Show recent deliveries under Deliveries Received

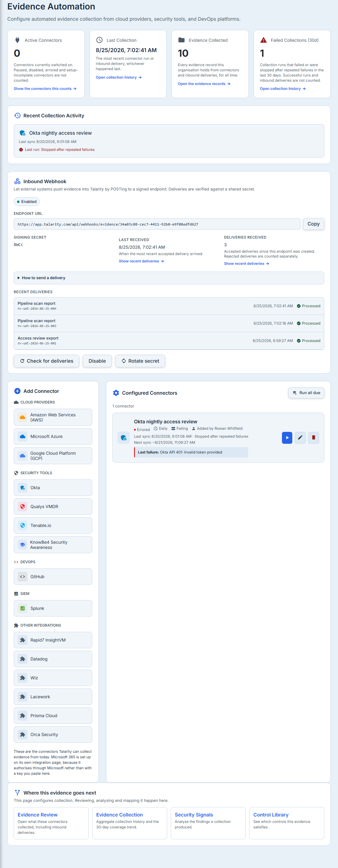coord(246,264)
